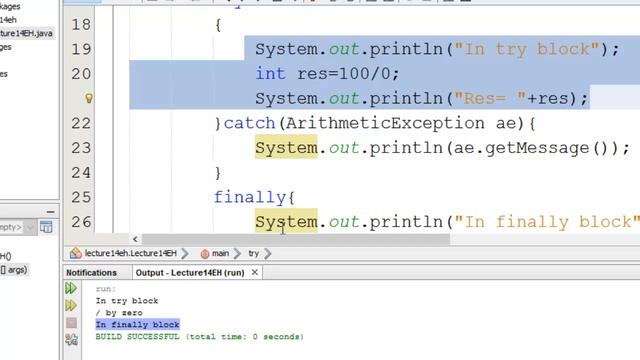Click ArithmeticException in catch clause

point(385,123)
